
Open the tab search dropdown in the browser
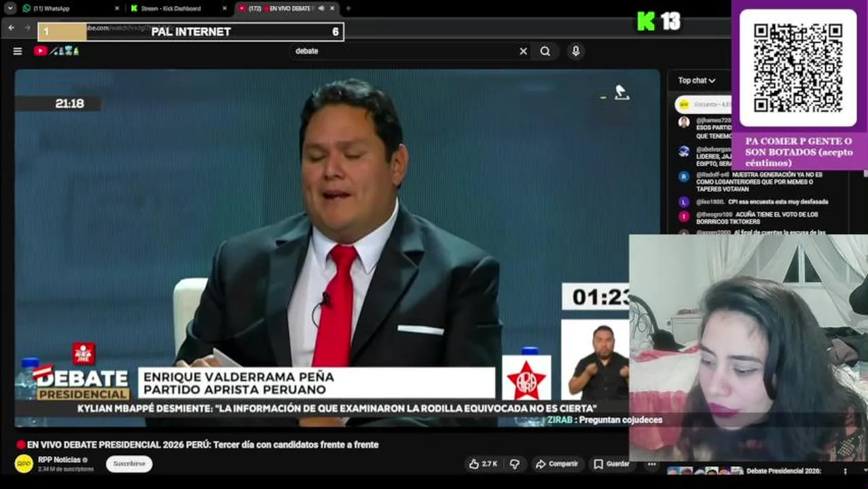click(x=10, y=8)
